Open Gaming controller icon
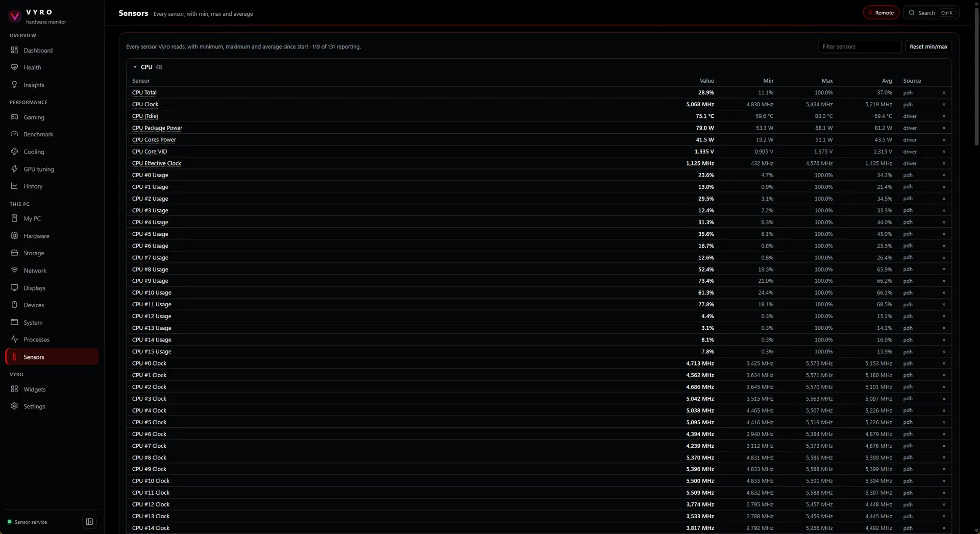This screenshot has height=534, width=980. tap(14, 117)
